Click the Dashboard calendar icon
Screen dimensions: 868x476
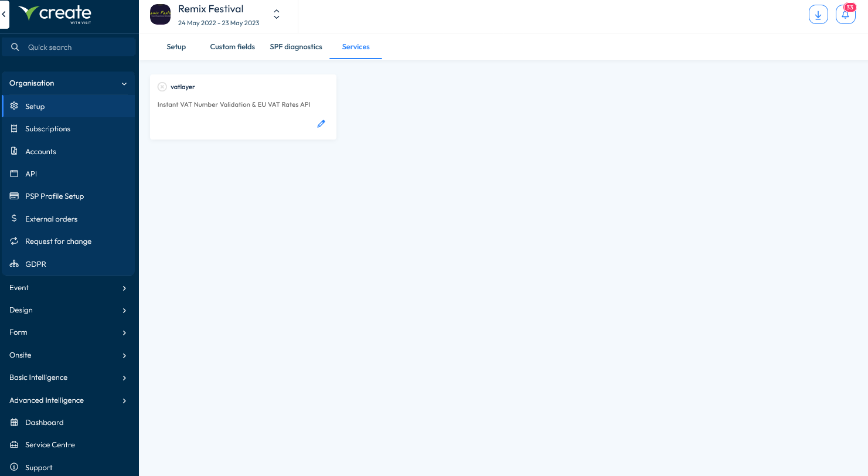click(x=15, y=422)
